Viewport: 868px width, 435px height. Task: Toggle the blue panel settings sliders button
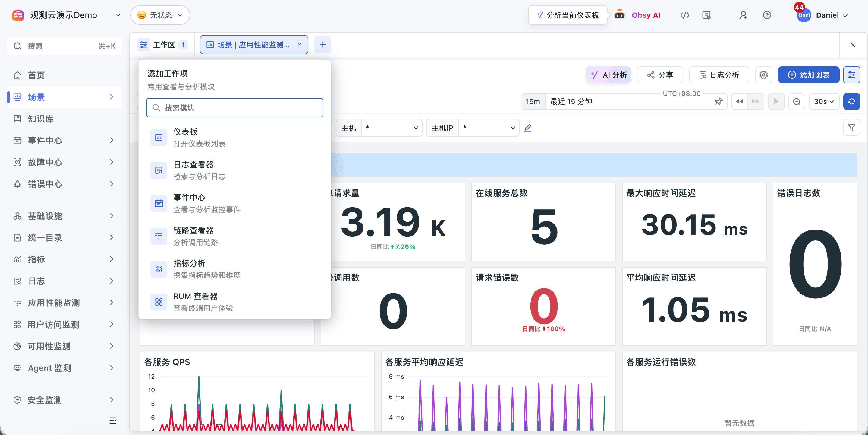[x=851, y=75]
